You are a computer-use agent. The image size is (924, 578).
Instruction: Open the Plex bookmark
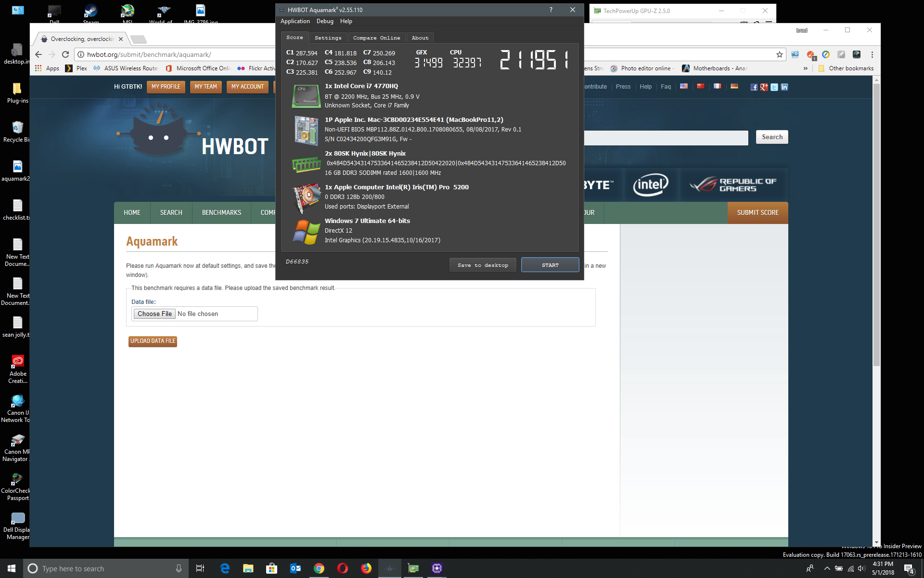click(x=77, y=68)
